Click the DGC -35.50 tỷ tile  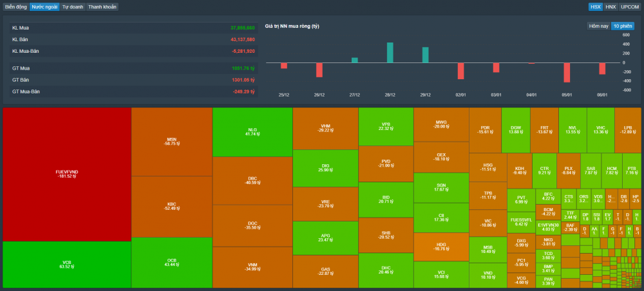click(x=252, y=226)
